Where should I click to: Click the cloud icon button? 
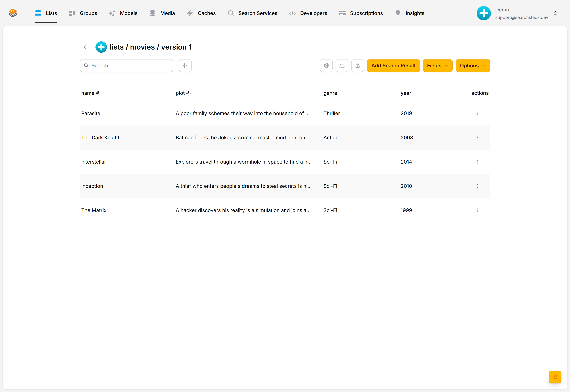point(342,66)
